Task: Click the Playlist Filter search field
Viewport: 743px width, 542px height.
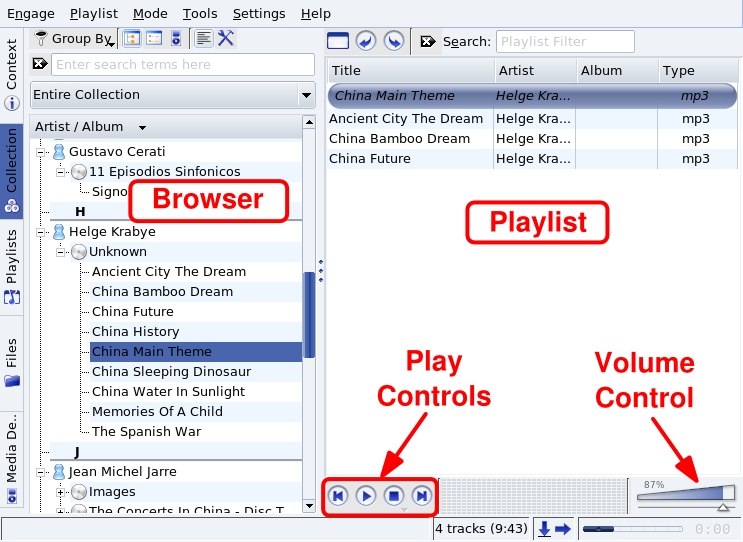Action: [565, 41]
